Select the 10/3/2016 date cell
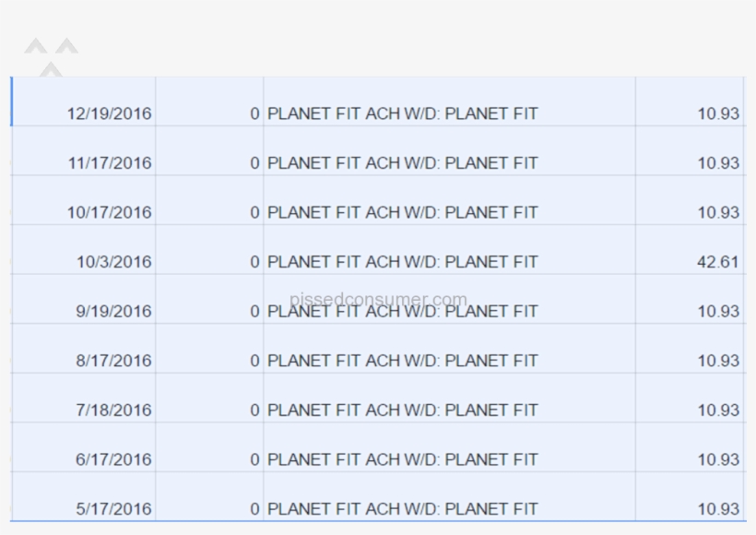 [113, 262]
